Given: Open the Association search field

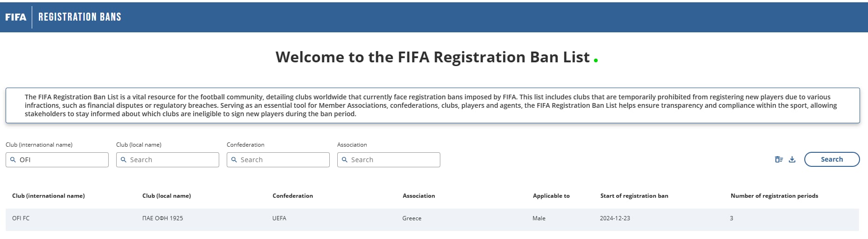Looking at the screenshot, I should (x=389, y=160).
